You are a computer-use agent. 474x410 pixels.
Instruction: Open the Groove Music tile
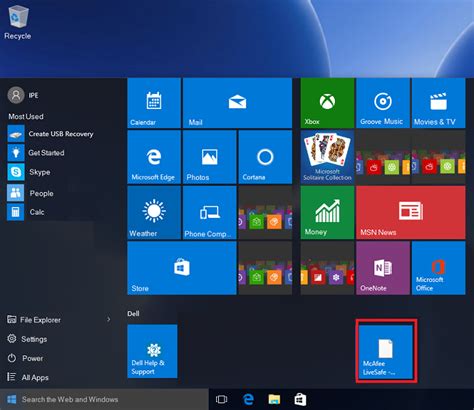point(383,103)
